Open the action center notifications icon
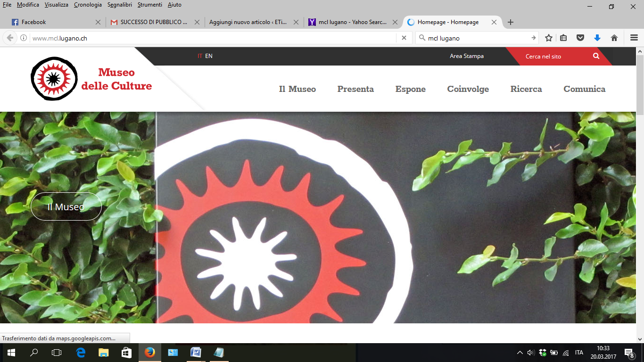Screen dimensions: 644x362 (629, 353)
